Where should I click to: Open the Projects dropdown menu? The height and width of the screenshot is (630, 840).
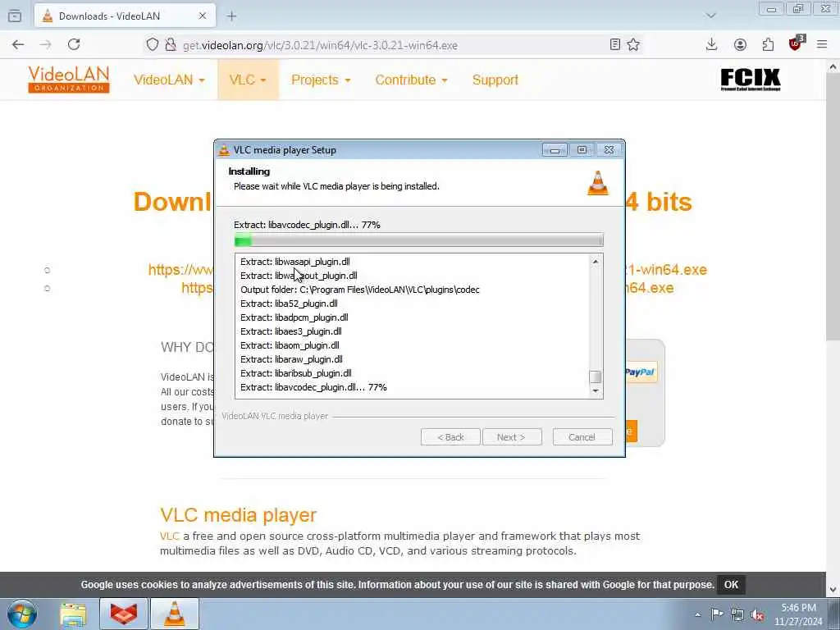(x=321, y=80)
